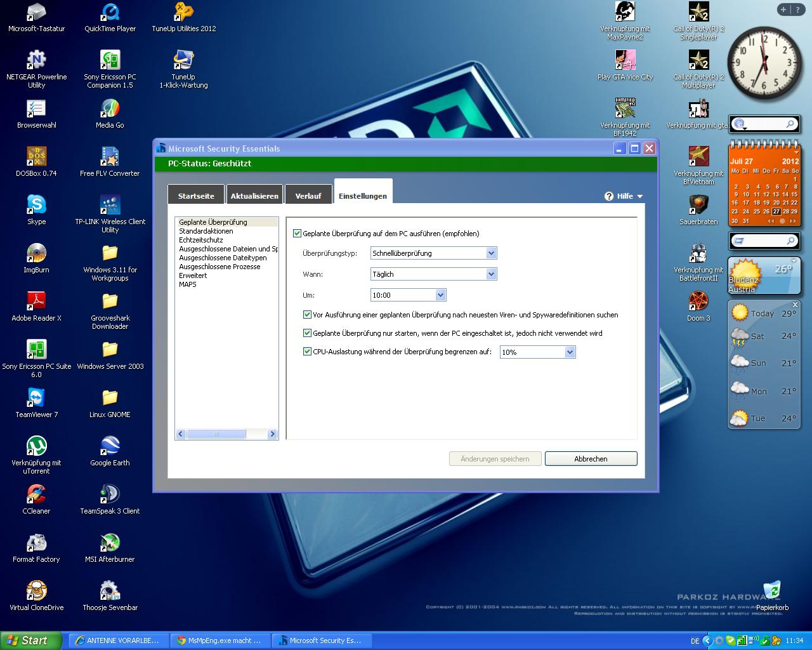Select Standardaktionen in settings list
812x650 pixels.
coord(206,231)
